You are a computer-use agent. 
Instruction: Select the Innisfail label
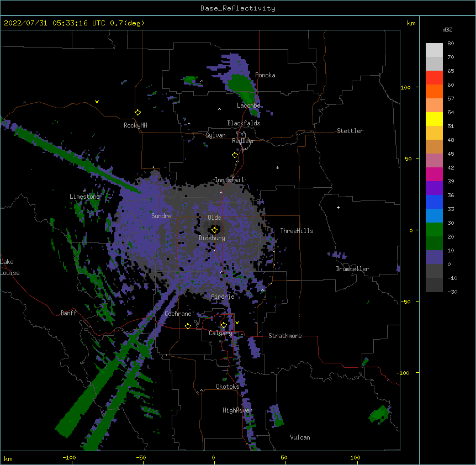(229, 180)
